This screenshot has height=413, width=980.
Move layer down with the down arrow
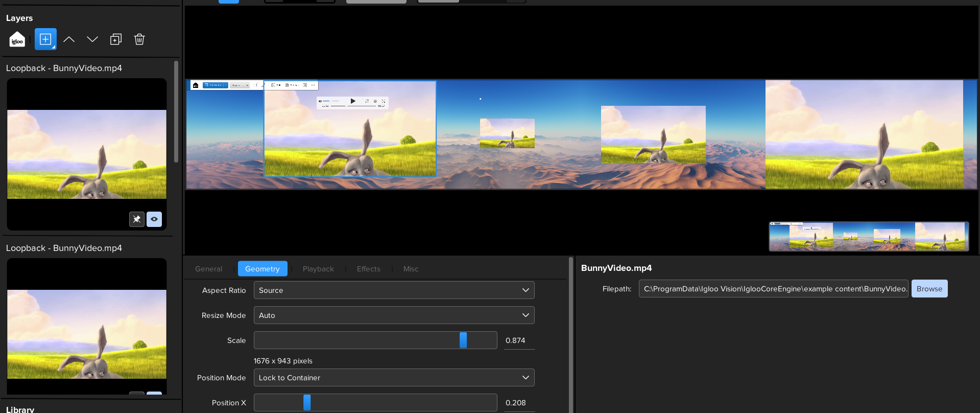tap(92, 39)
